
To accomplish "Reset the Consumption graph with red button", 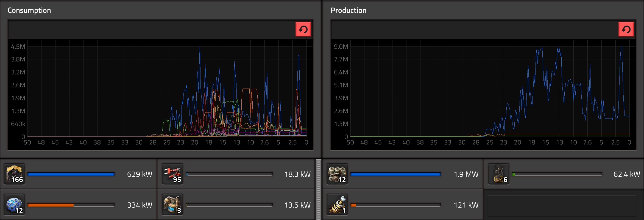I will [303, 29].
